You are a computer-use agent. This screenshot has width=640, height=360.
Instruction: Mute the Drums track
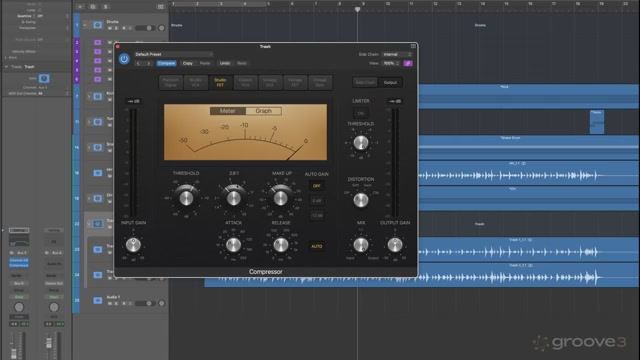click(110, 28)
